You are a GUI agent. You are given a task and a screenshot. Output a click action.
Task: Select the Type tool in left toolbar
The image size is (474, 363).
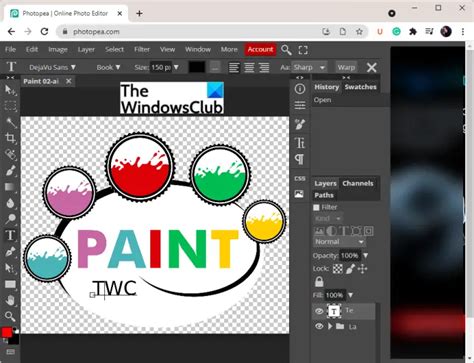(x=10, y=235)
